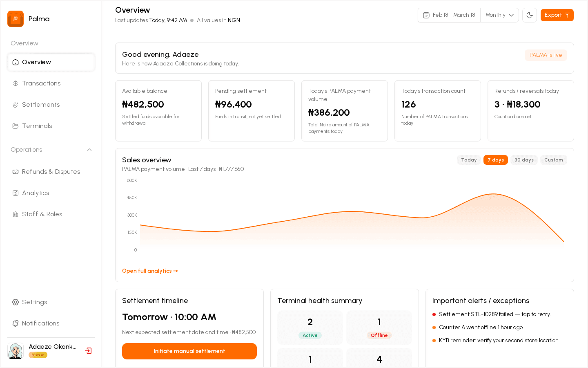Open full analytics link
The image size is (588, 368).
[x=150, y=271]
